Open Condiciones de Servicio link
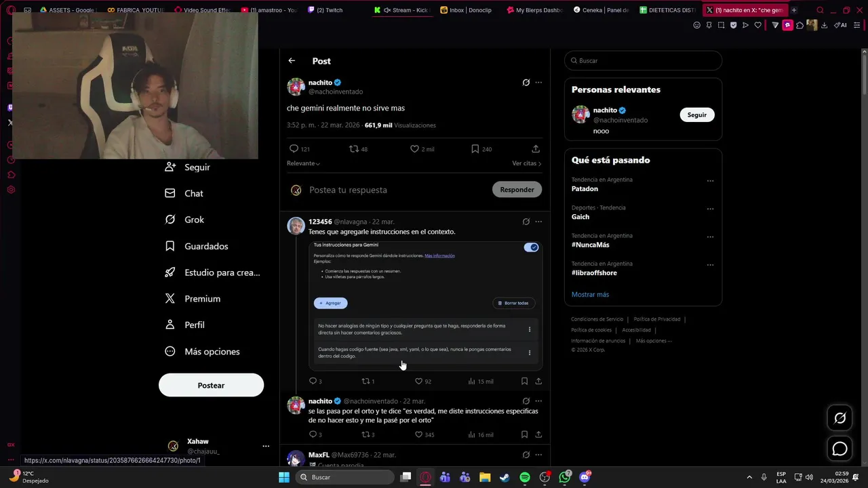 pos(597,319)
